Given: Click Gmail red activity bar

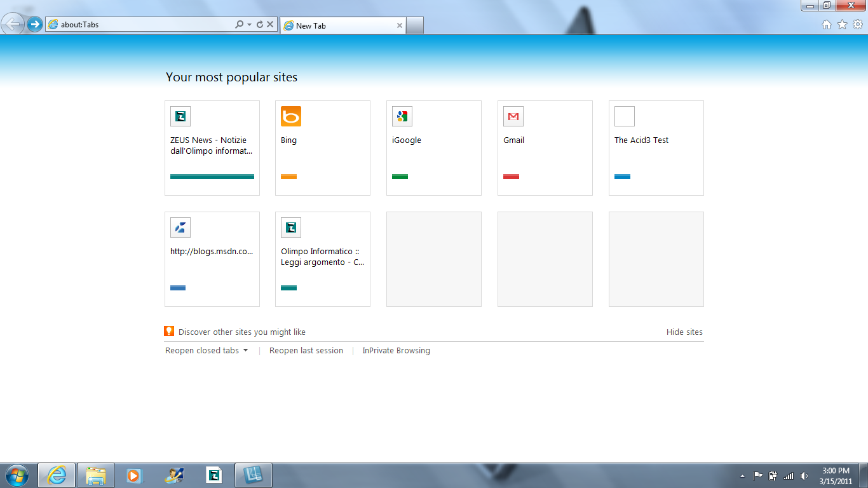Looking at the screenshot, I should pos(511,177).
